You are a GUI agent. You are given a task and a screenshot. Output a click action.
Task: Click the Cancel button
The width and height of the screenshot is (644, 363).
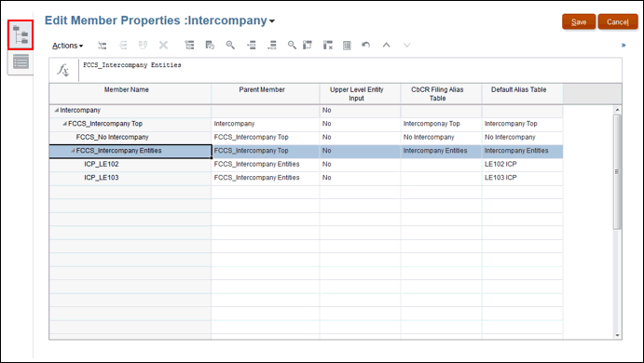(618, 21)
